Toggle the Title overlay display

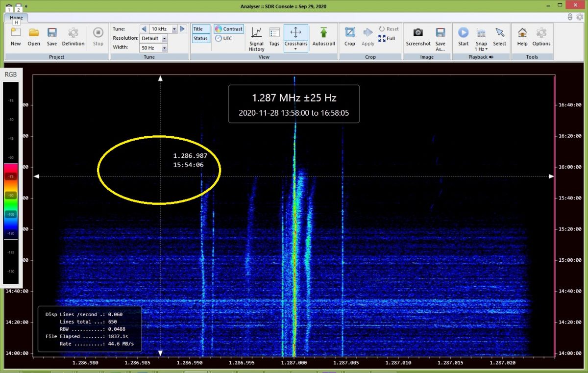201,29
